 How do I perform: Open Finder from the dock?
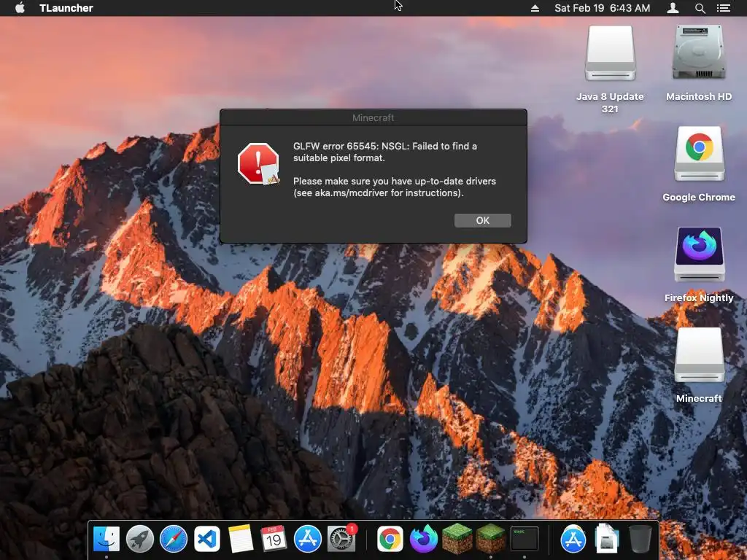(x=107, y=539)
